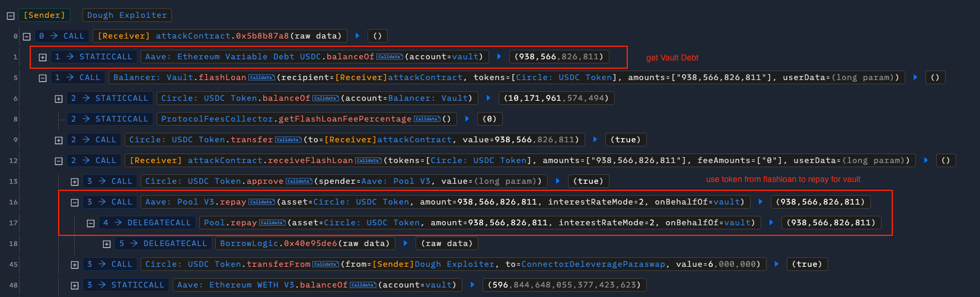Viewport: 980px width, 297px height.
Task: Open Calldata badge on USDC Token.transfer row
Action: (288, 140)
